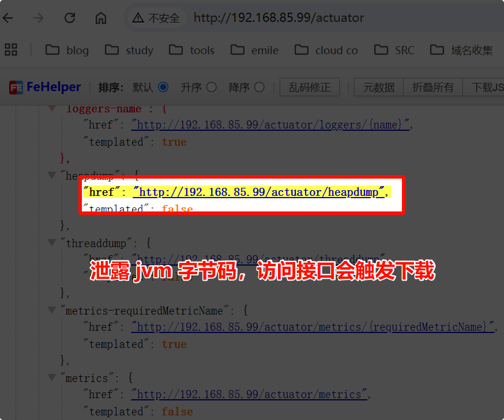The image size is (504, 420).
Task: Collapse the metrics JSON node
Action: 52,378
